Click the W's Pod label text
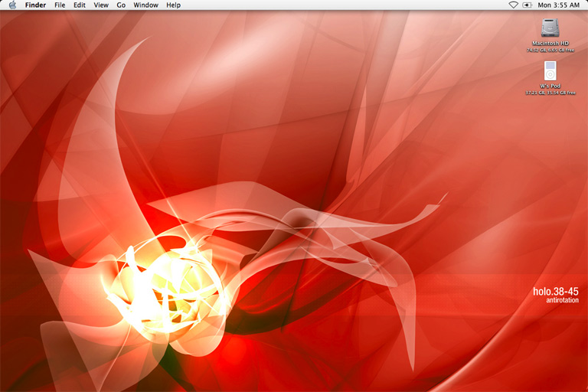 (x=550, y=86)
